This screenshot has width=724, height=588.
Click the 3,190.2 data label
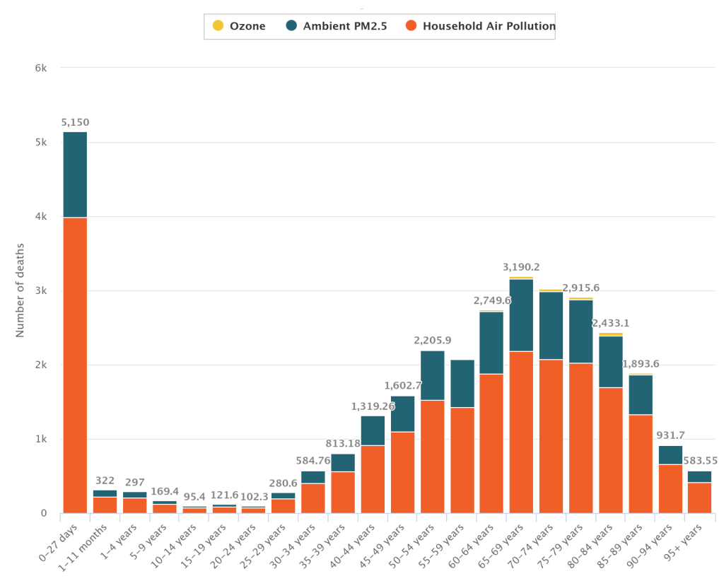point(521,267)
